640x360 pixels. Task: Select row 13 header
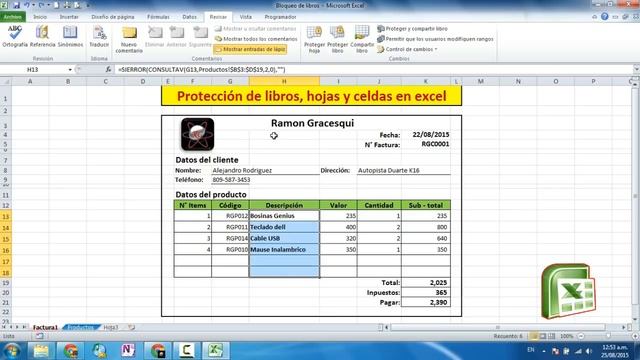pos(6,216)
